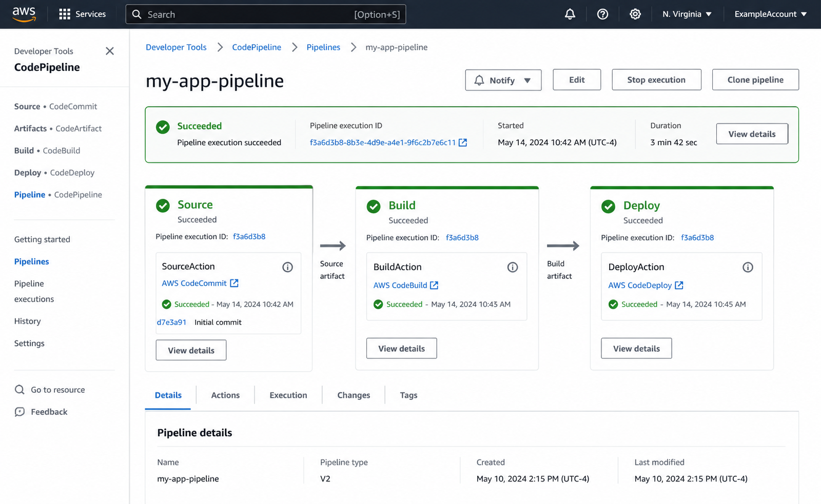
Task: Click View details under Source stage
Action: [191, 350]
